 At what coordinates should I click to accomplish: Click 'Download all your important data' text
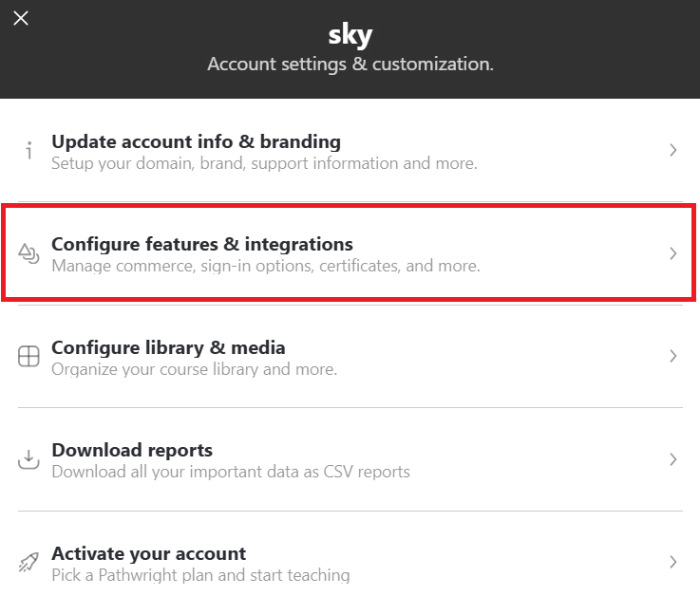pos(231,472)
